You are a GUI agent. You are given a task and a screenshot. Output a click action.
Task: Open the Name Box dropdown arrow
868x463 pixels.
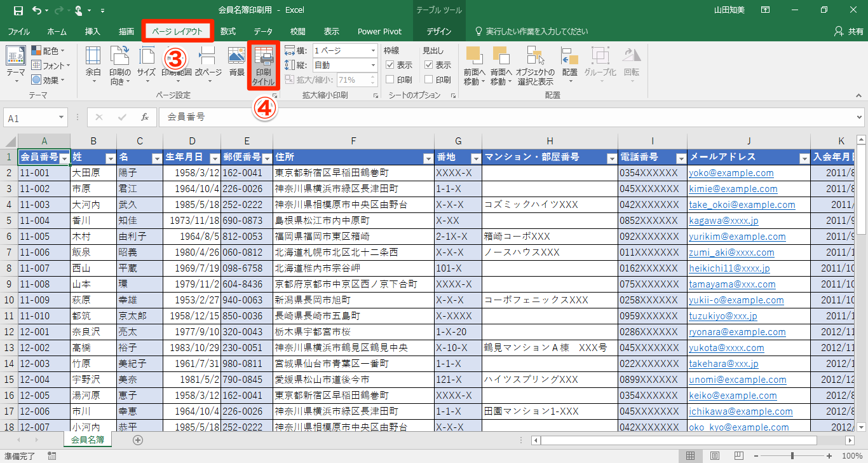pyautogui.click(x=62, y=118)
